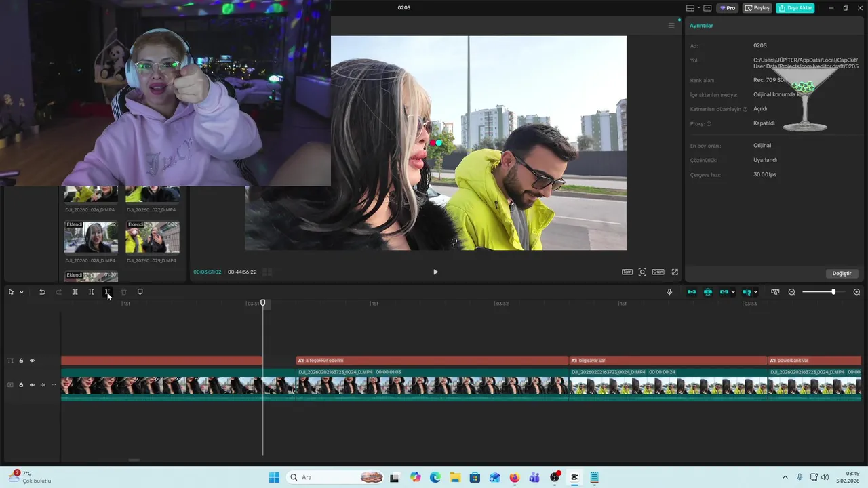Select the 'powerbank var' text clip
868x488 pixels.
[814, 361]
